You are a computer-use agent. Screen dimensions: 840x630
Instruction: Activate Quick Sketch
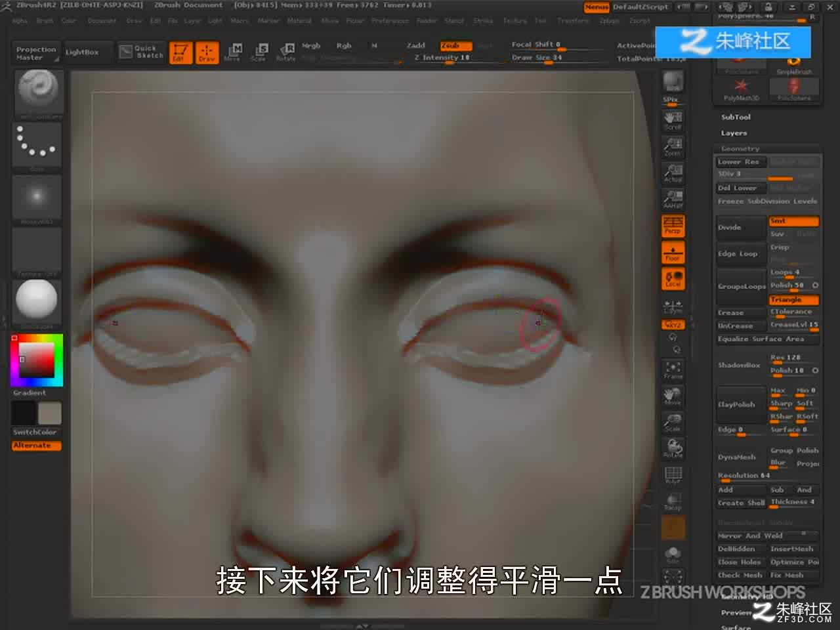click(x=142, y=52)
